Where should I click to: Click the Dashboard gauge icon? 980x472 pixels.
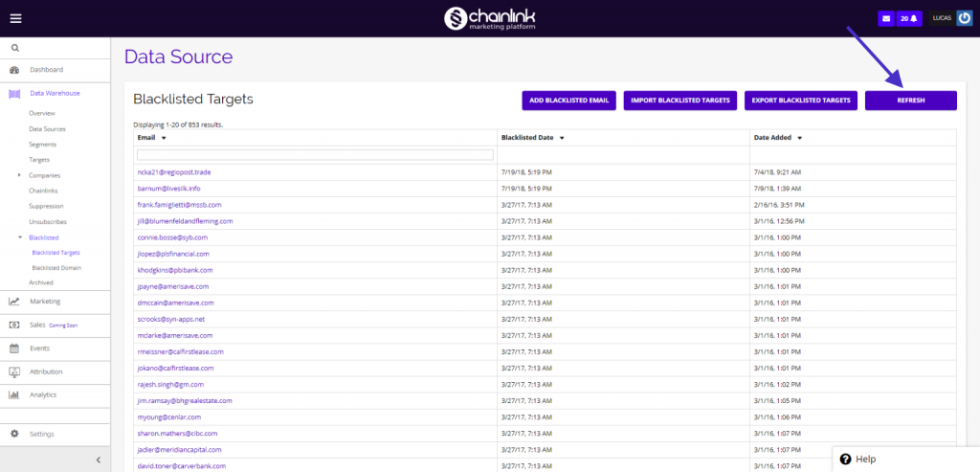pyautogui.click(x=14, y=69)
